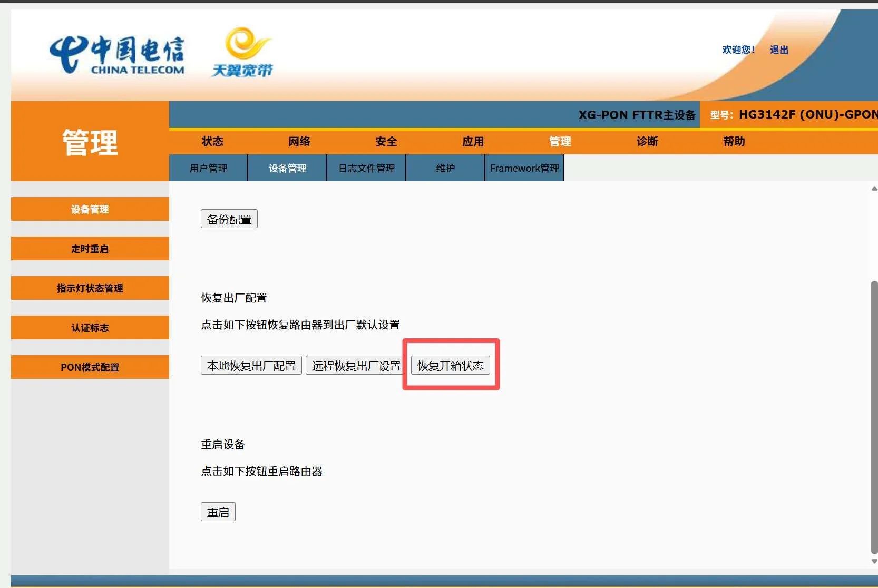
Task: Switch to the 状态 tab
Action: click(x=212, y=141)
